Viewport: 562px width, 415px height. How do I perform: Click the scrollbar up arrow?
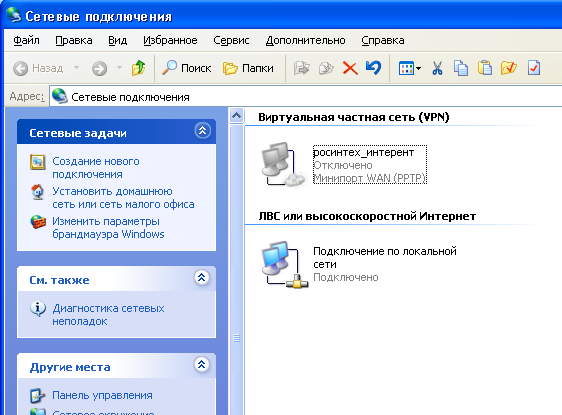[x=237, y=115]
